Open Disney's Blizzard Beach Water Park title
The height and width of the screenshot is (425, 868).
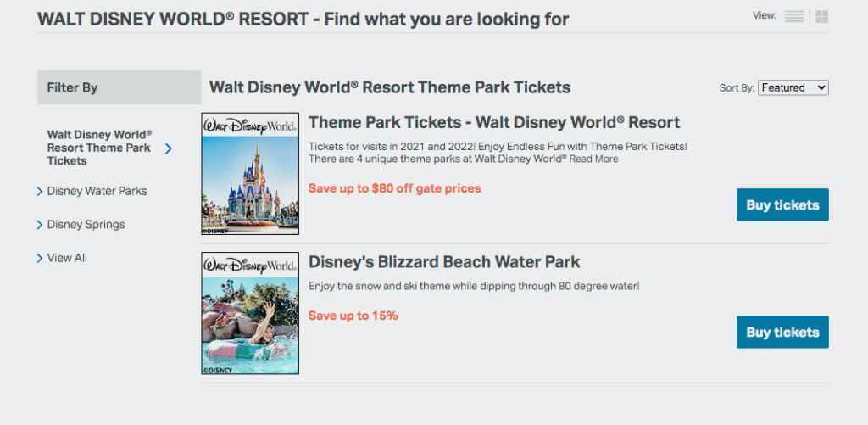[x=444, y=261]
